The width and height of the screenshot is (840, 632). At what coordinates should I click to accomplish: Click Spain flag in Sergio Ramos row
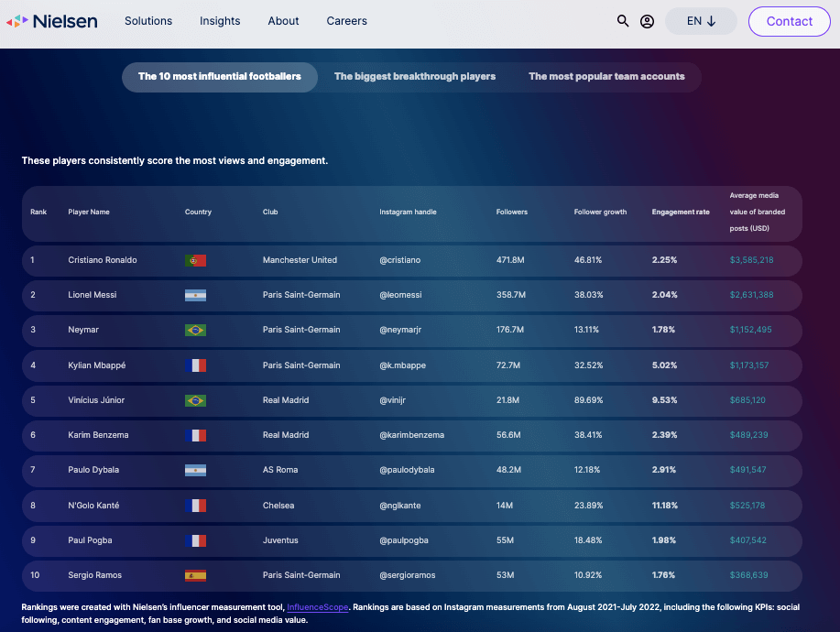coord(195,575)
